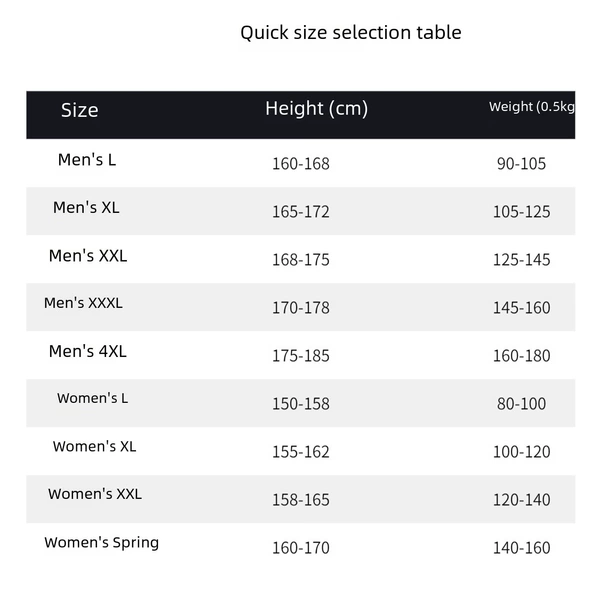Click the height value 175-185

pyautogui.click(x=301, y=356)
